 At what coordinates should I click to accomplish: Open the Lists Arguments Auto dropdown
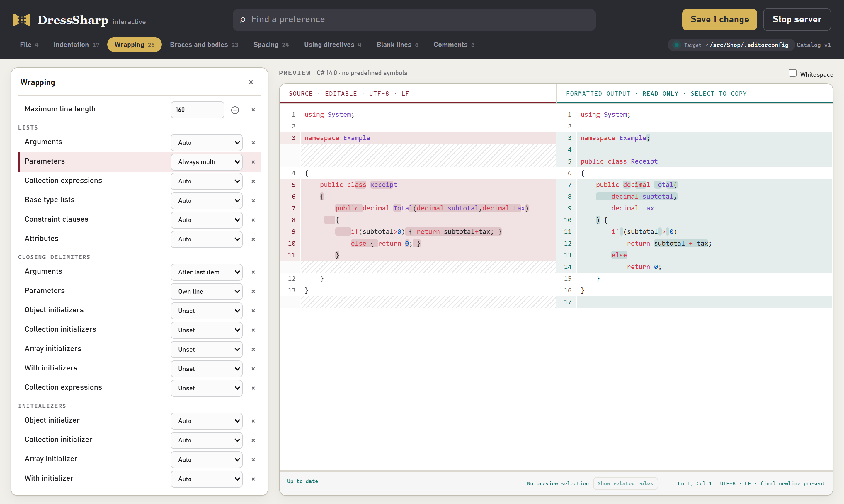(207, 143)
